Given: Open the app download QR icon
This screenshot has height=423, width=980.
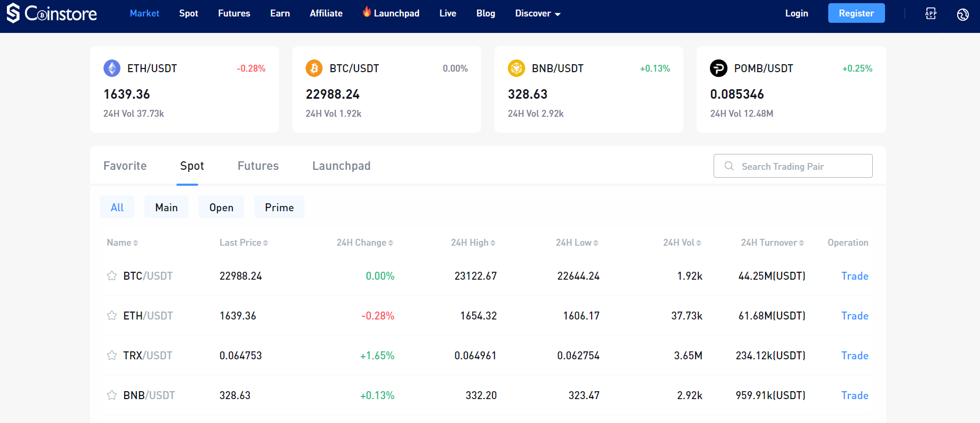Looking at the screenshot, I should pyautogui.click(x=931, y=14).
